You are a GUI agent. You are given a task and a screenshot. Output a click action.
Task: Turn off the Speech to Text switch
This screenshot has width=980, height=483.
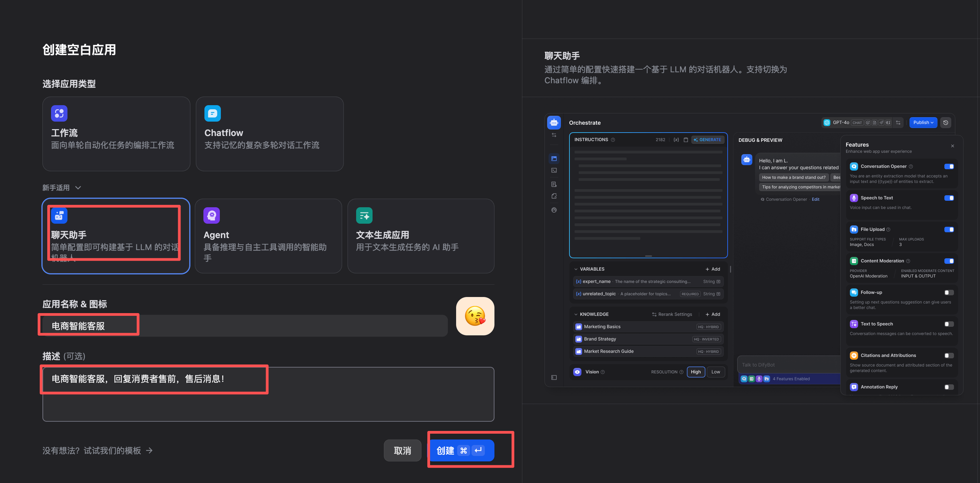[949, 198]
